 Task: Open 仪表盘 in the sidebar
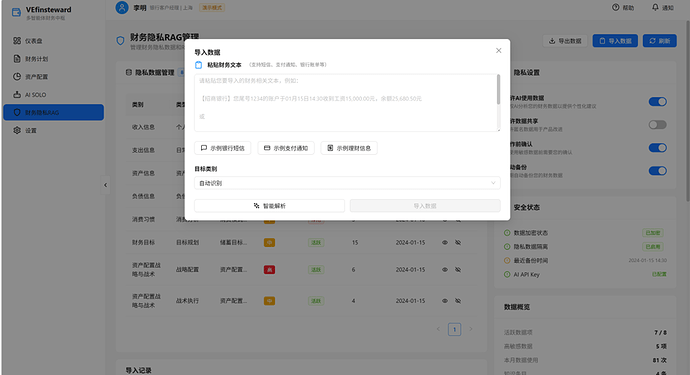(54, 40)
